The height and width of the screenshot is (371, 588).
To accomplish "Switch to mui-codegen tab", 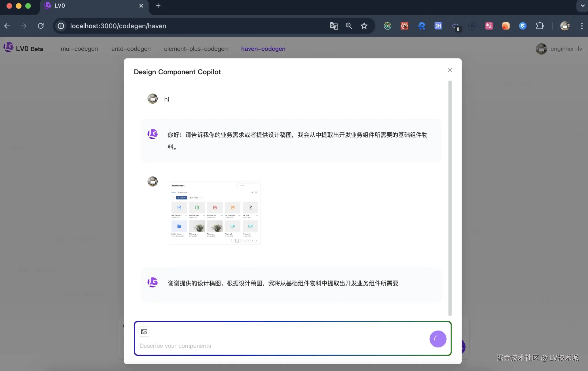I will tap(79, 49).
